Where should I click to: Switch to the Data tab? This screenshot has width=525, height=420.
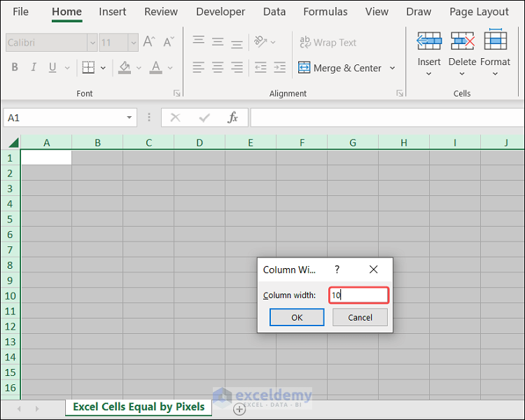[x=274, y=12]
